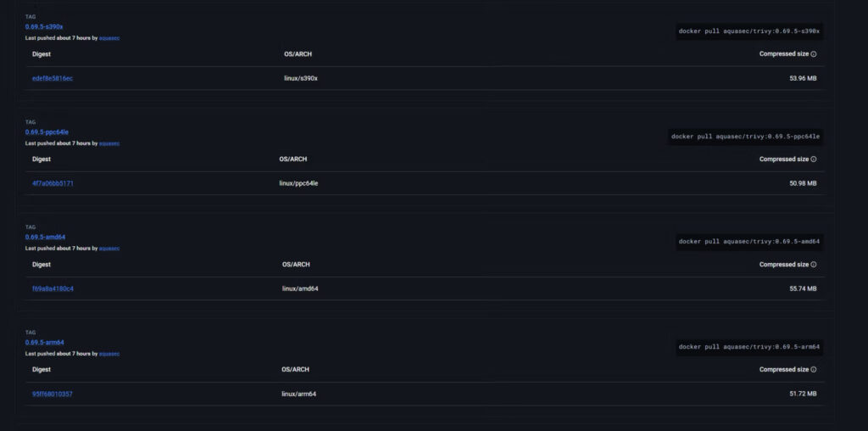Open digest 4f7a06bb5171
The image size is (868, 431).
click(x=53, y=183)
